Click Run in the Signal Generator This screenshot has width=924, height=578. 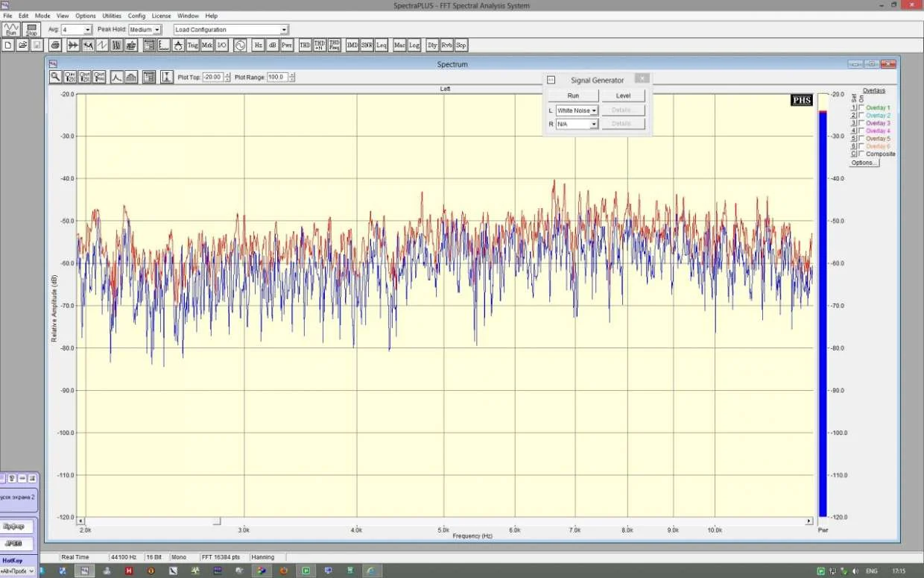(573, 95)
